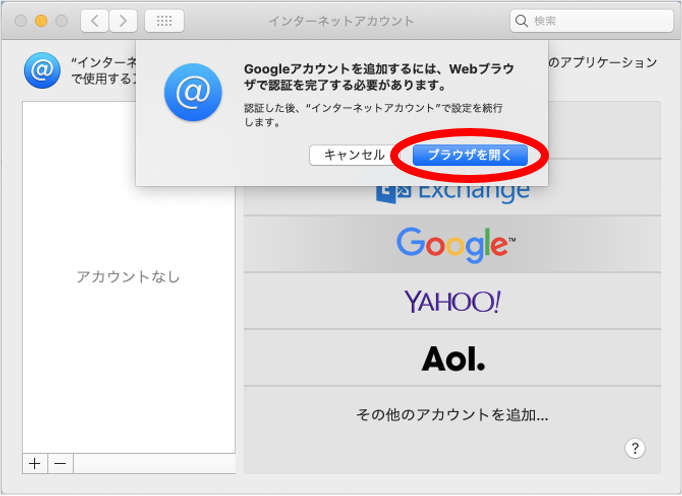Click the Googleアカウントを追加するには heading text
Screen dimensions: 682x496
point(379,77)
